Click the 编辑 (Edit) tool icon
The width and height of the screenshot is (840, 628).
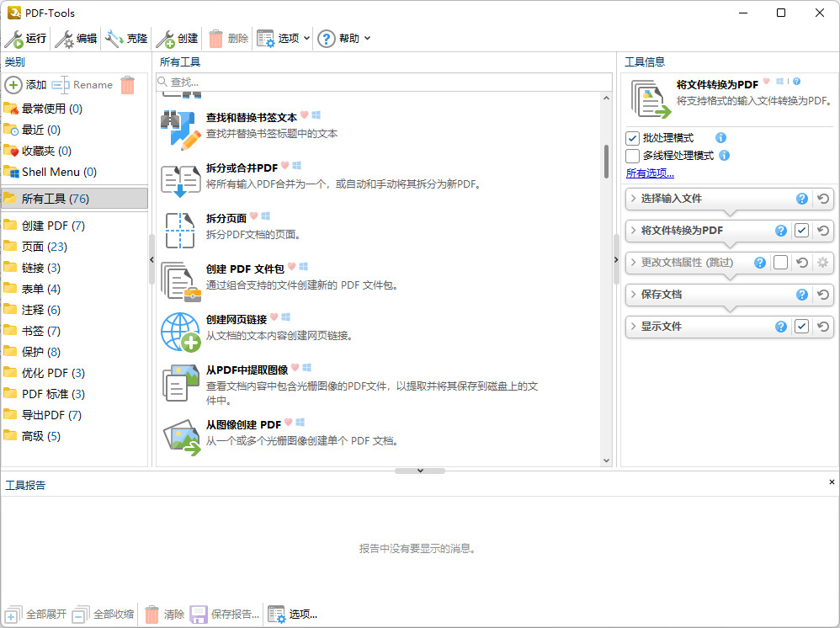coord(65,39)
